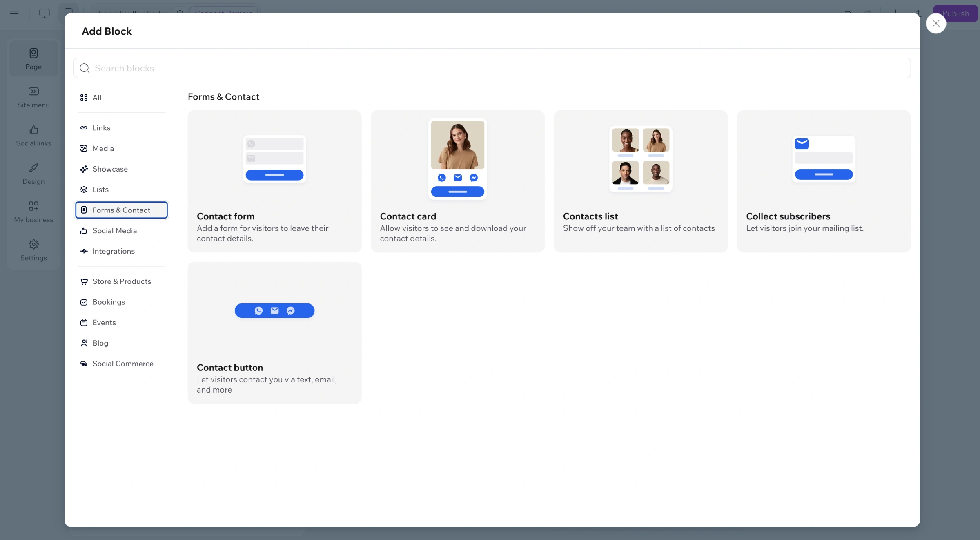Click the Search blocks field
Screen dimensions: 980x540
pos(492,68)
